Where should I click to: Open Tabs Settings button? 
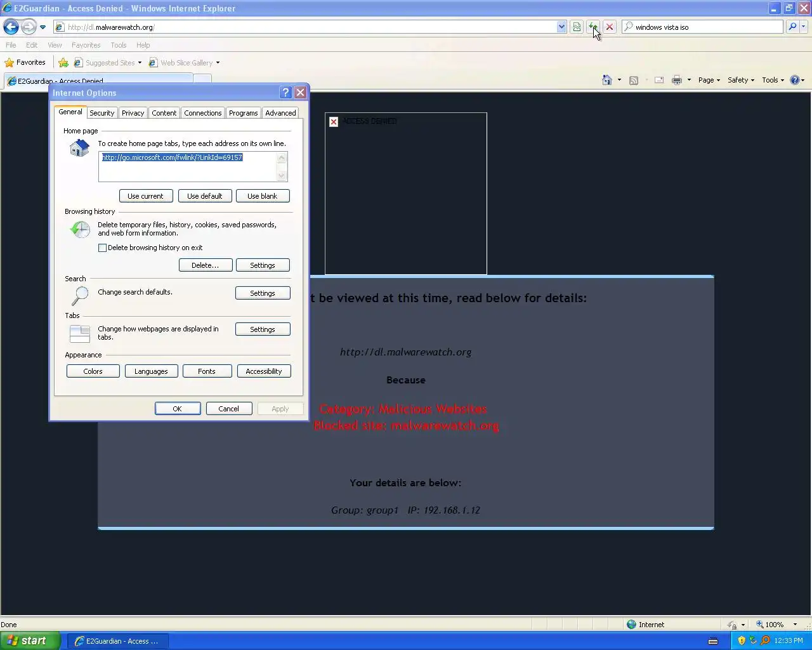(263, 329)
